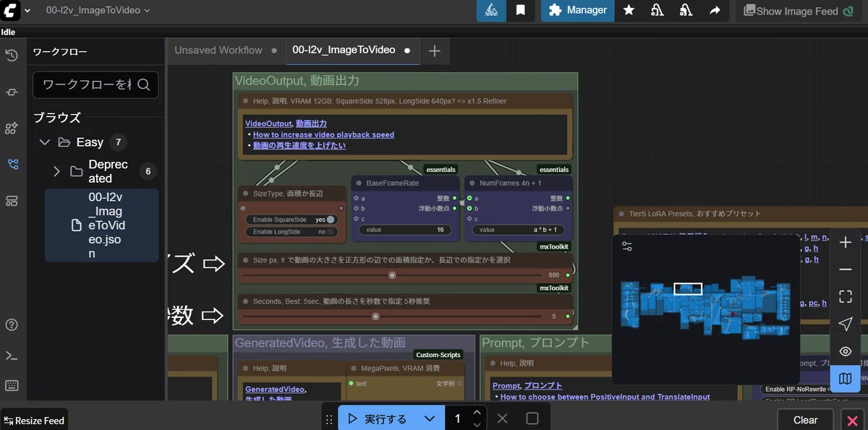Image resolution: width=868 pixels, height=430 pixels.
Task: Select the 00-I2v_ImageToVideo tab
Action: click(344, 51)
